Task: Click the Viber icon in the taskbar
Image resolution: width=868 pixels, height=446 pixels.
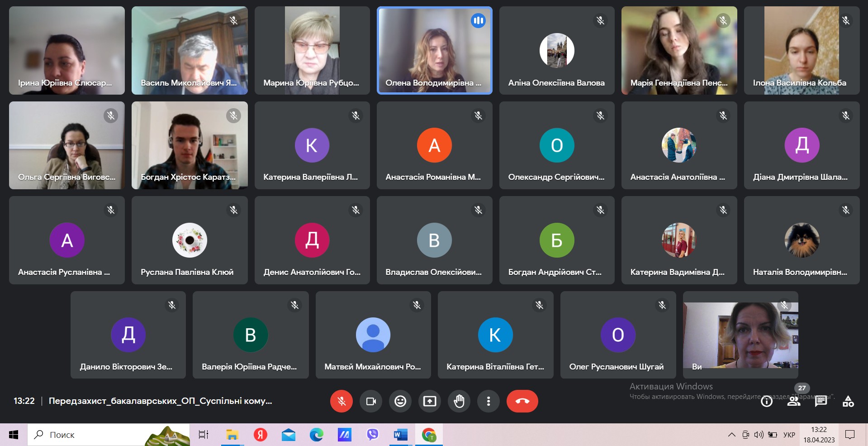Action: click(372, 435)
